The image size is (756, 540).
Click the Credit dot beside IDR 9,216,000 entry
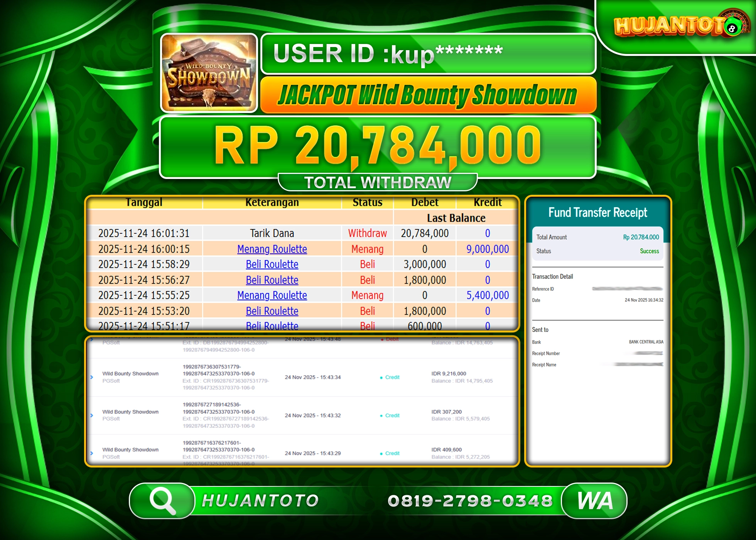381,378
